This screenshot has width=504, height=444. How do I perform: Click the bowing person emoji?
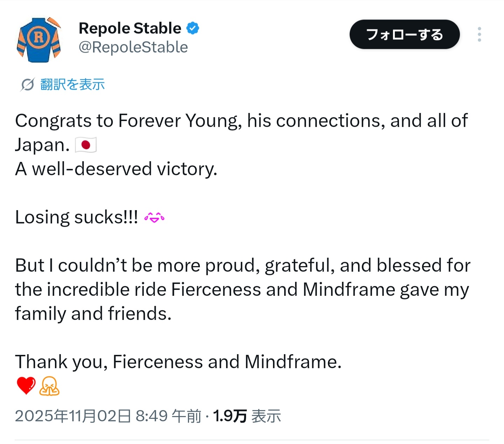point(49,386)
